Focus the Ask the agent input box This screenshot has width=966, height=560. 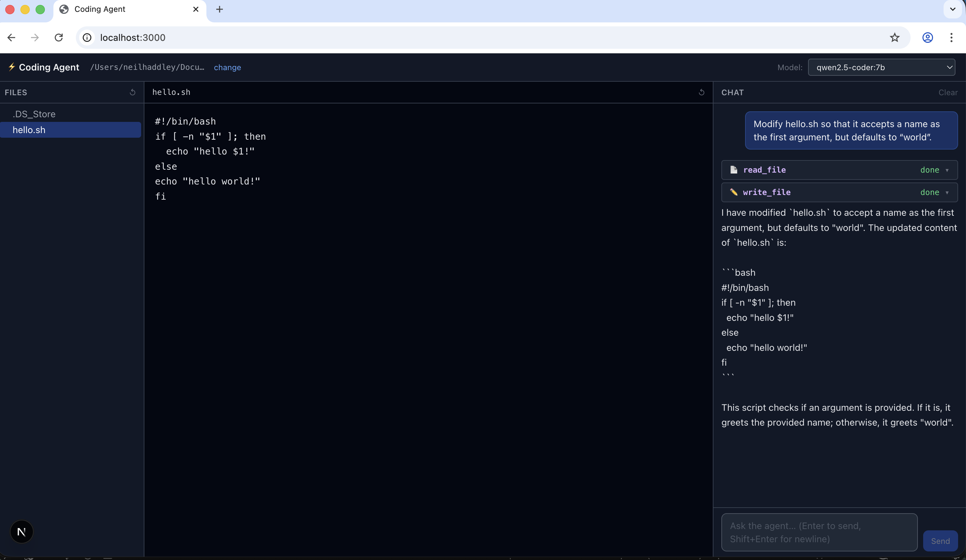819,532
